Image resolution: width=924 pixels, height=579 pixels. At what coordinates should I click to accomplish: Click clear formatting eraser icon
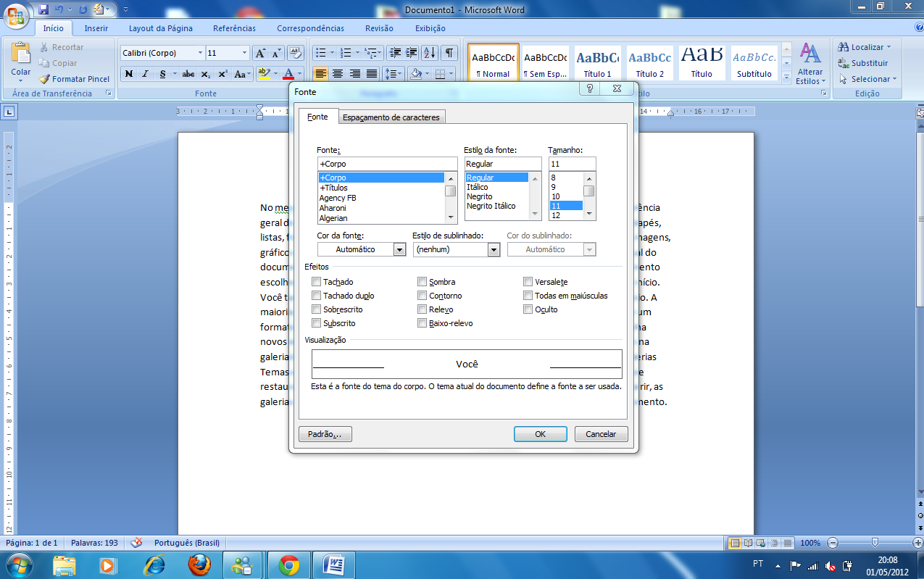pos(295,53)
